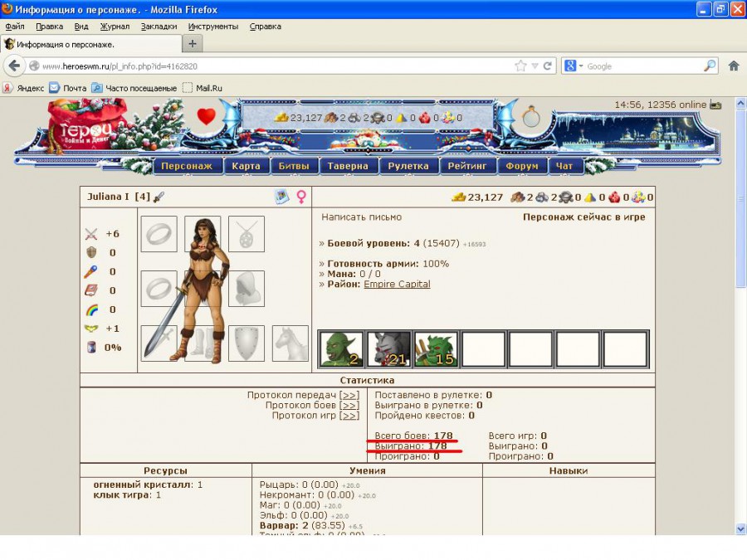Go to Персонаж in game navigation

187,166
